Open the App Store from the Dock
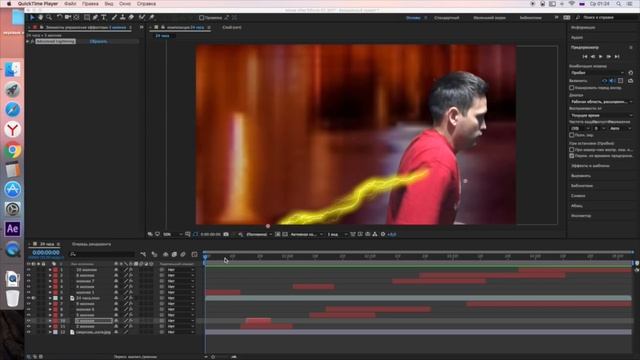This screenshot has width=640, height=360. 12,189
